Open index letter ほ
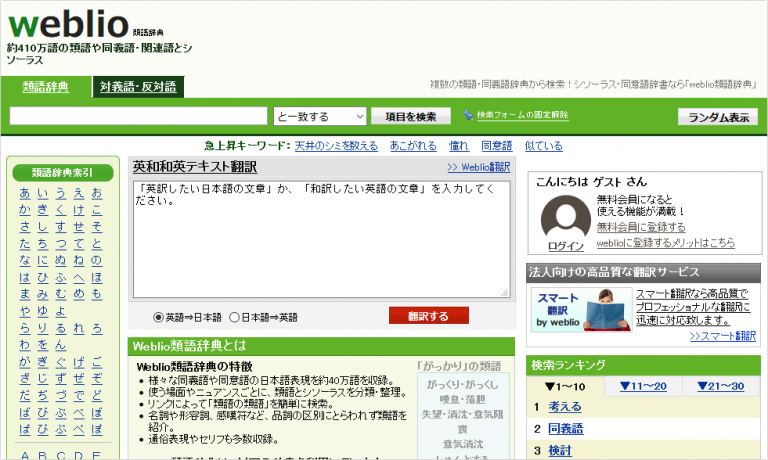Screen dimensions: 768x460 click(97, 277)
